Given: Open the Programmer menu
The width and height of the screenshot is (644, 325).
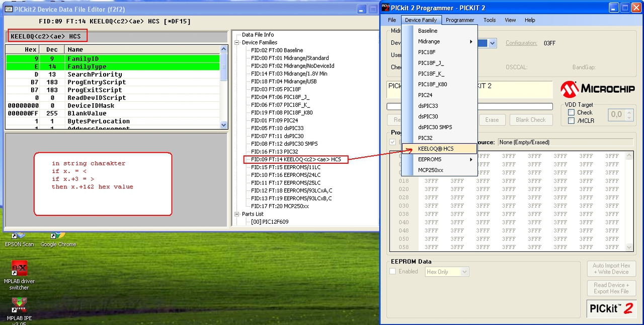Looking at the screenshot, I should [x=460, y=20].
